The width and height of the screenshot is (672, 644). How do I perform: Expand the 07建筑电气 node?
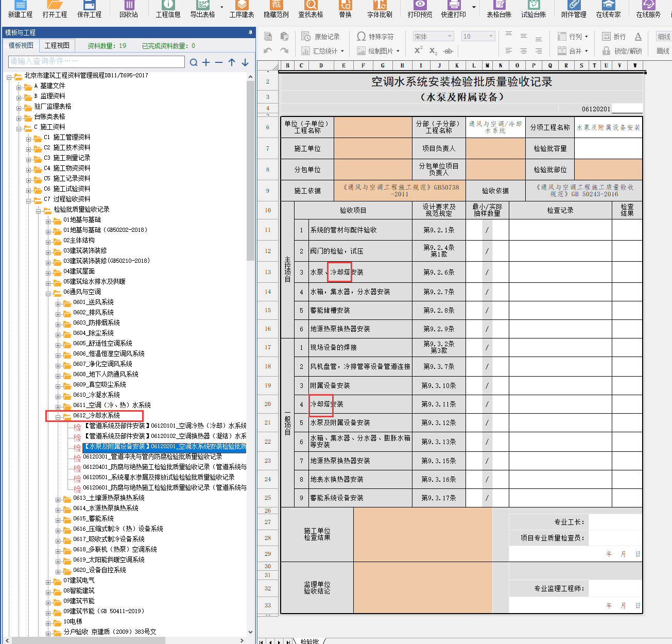[48, 582]
